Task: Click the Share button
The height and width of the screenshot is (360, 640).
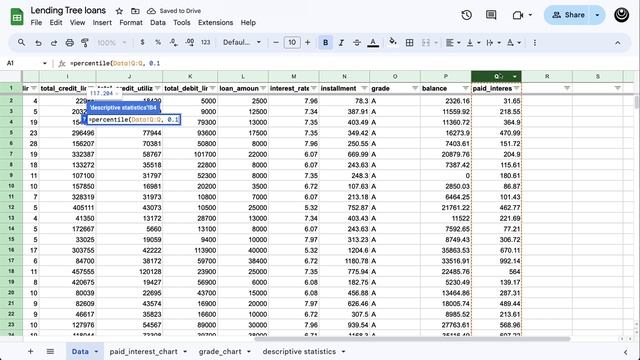Action: tap(568, 15)
